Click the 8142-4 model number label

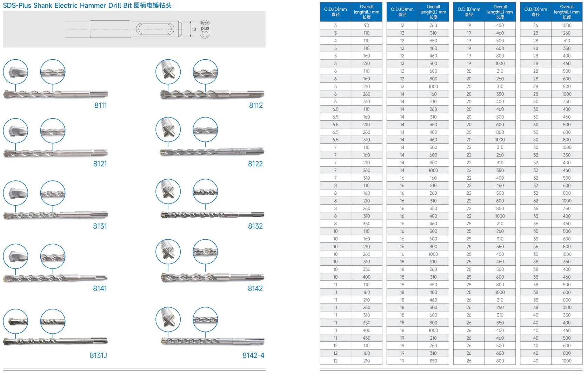[253, 355]
